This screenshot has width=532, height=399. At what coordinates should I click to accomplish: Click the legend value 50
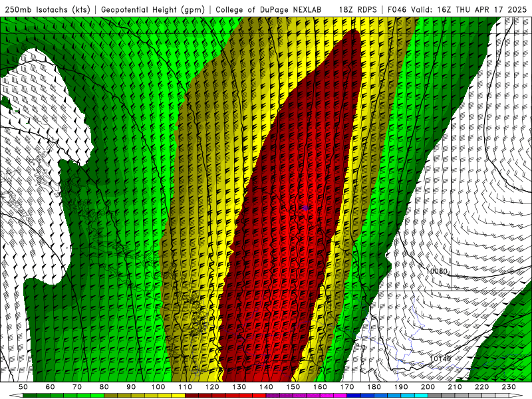click(x=23, y=387)
